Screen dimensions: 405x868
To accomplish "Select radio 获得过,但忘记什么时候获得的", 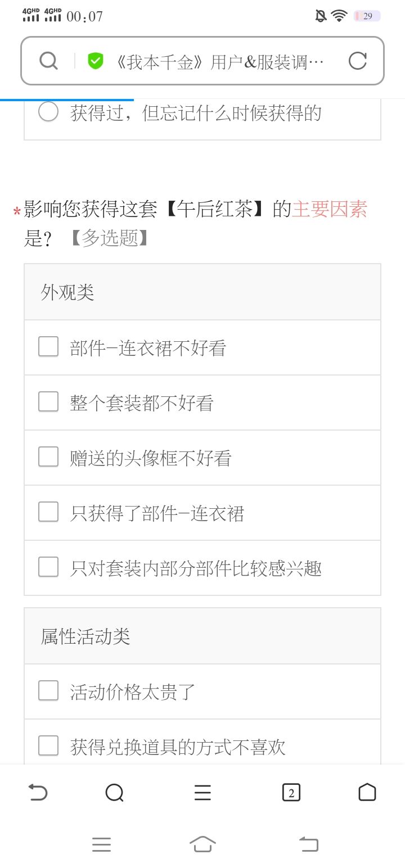I will click(48, 112).
